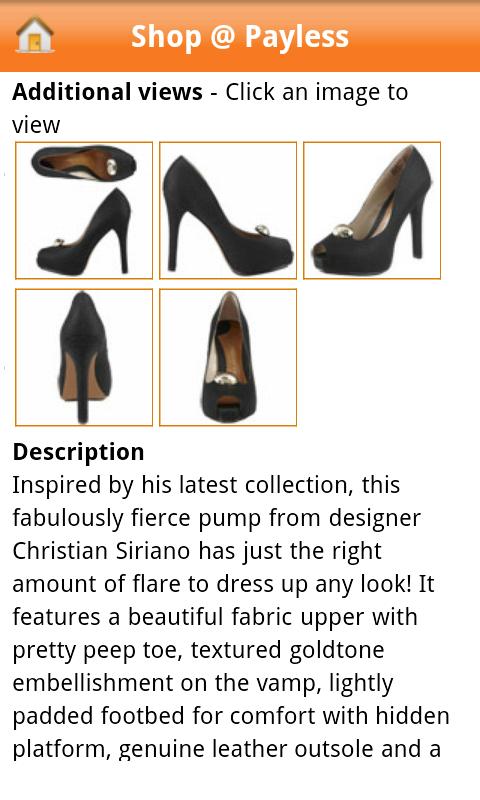The height and width of the screenshot is (800, 480).
Task: Click the top-down shoe in the first thumbnail
Action: click(84, 163)
